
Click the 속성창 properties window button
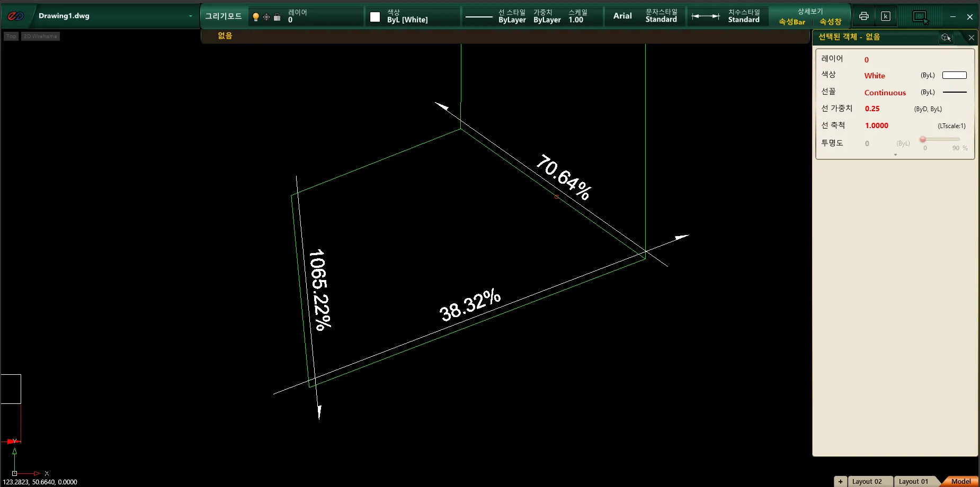[830, 22]
